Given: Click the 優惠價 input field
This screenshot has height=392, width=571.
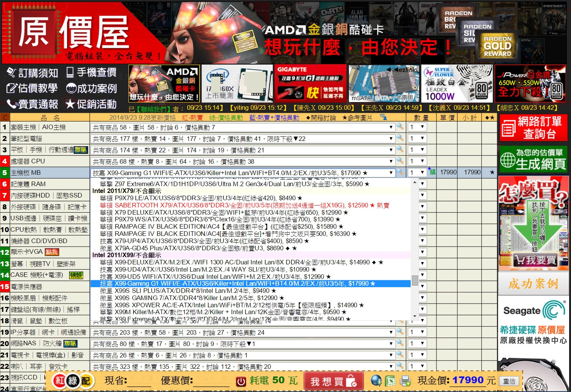Looking at the screenshot, I should pyautogui.click(x=211, y=382).
